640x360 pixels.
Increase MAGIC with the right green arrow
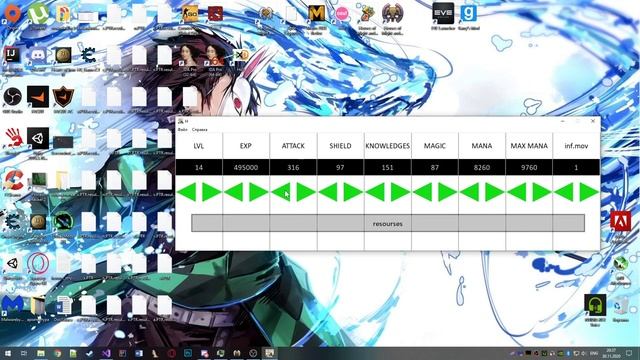click(x=447, y=192)
